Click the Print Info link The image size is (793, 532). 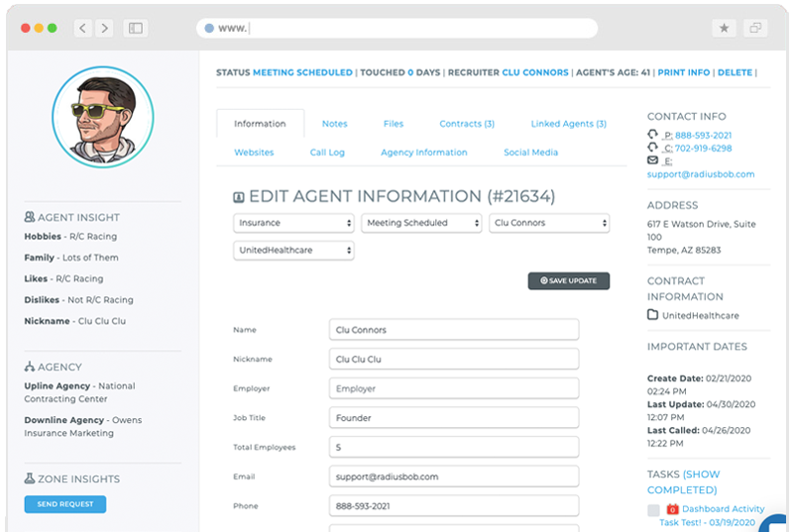click(x=684, y=72)
